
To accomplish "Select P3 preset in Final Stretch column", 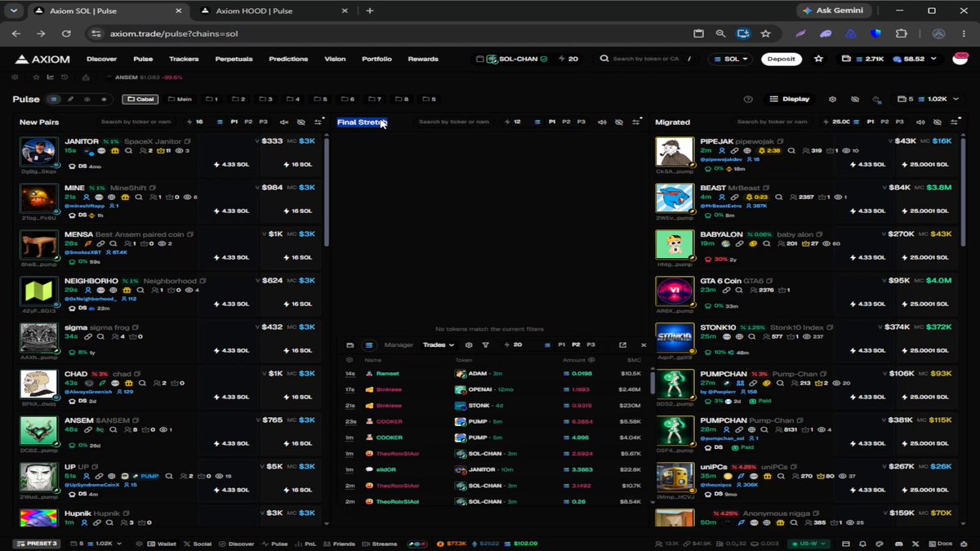I will pos(581,122).
